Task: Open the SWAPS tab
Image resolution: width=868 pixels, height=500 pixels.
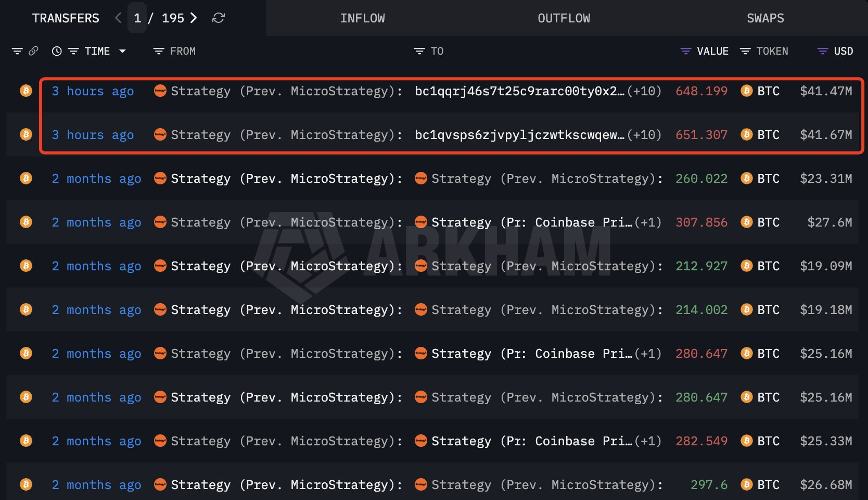Action: [x=765, y=18]
